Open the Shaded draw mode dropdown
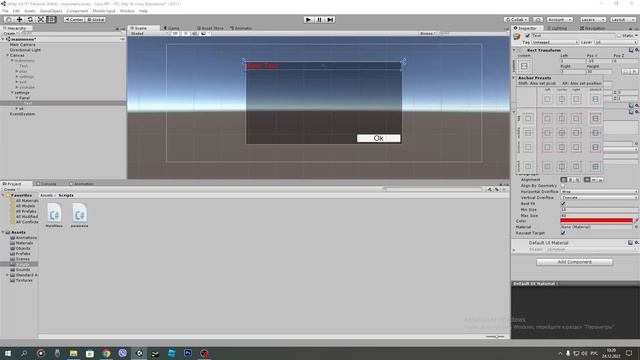This screenshot has width=640, height=360. pos(149,33)
